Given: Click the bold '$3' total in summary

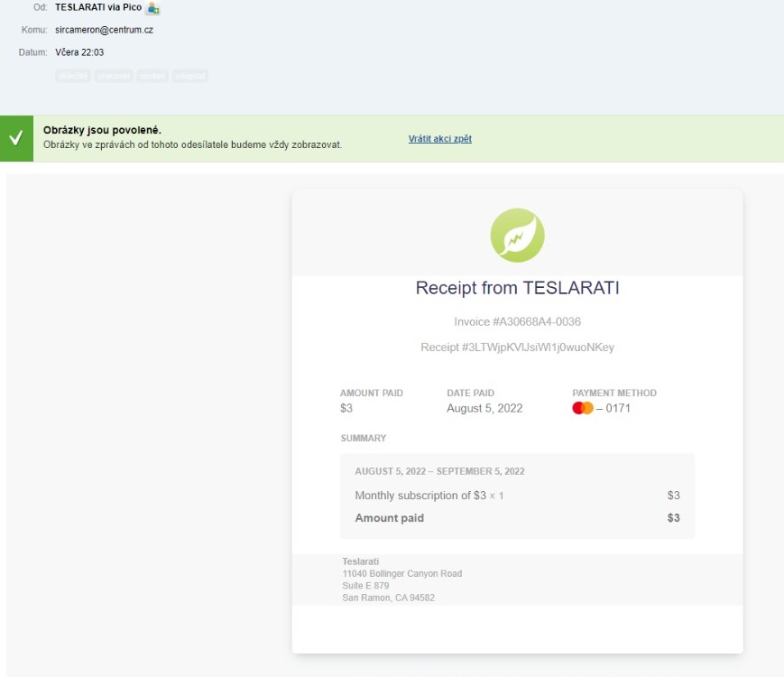Looking at the screenshot, I should [674, 518].
